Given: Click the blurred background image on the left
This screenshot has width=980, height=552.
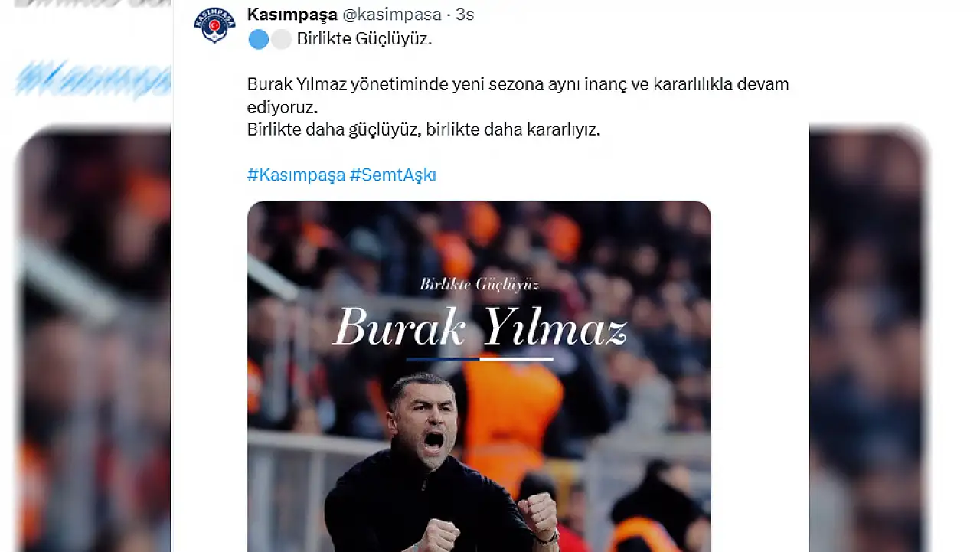Looking at the screenshot, I should coord(94,341).
